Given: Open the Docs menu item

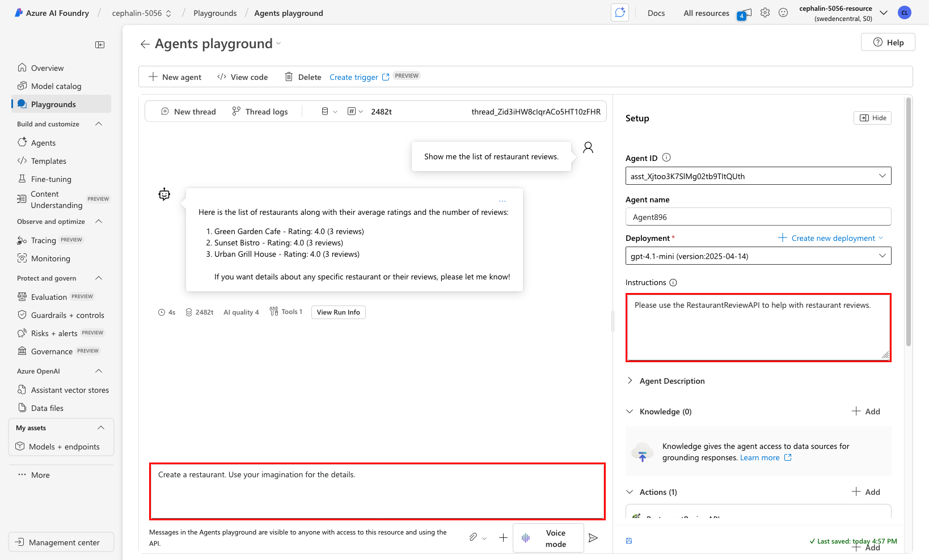Looking at the screenshot, I should (x=656, y=12).
